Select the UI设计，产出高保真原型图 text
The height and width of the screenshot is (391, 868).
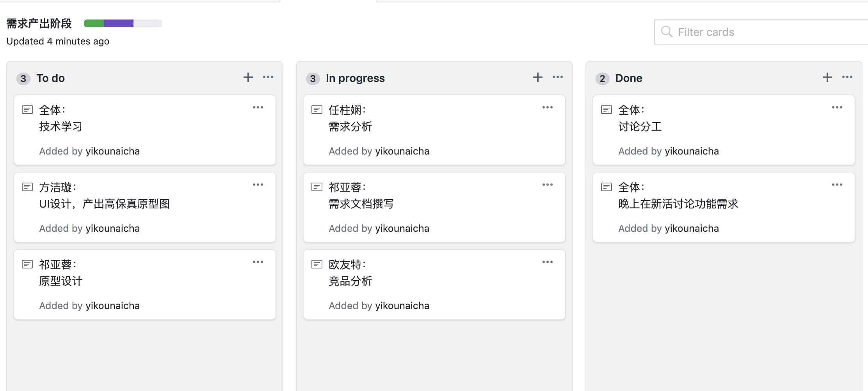click(104, 204)
